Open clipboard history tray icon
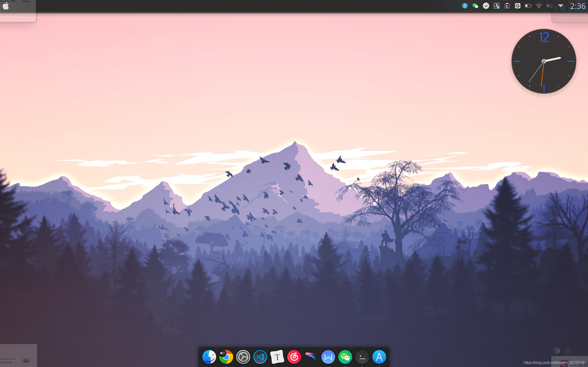The image size is (588, 367). point(507,6)
